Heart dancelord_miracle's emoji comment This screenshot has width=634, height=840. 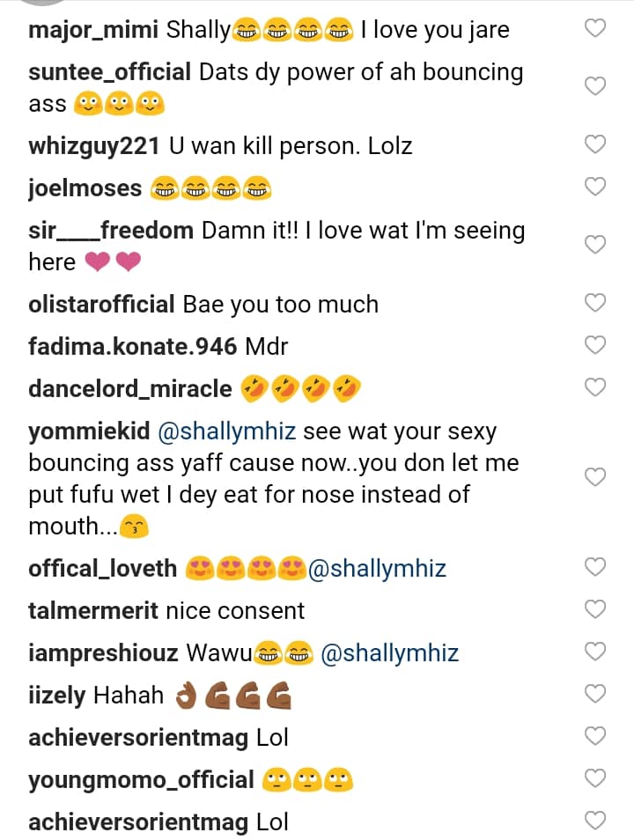click(596, 387)
